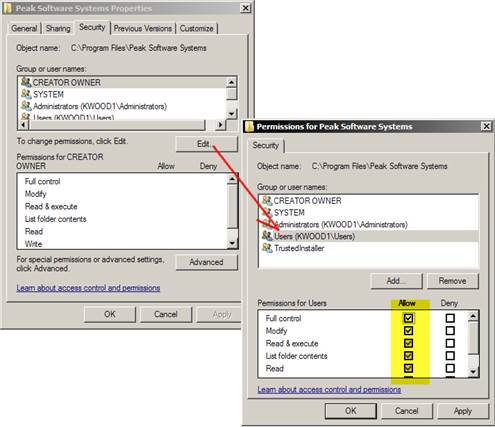
Task: Toggle Allow checkbox for Full control
Action: (408, 318)
